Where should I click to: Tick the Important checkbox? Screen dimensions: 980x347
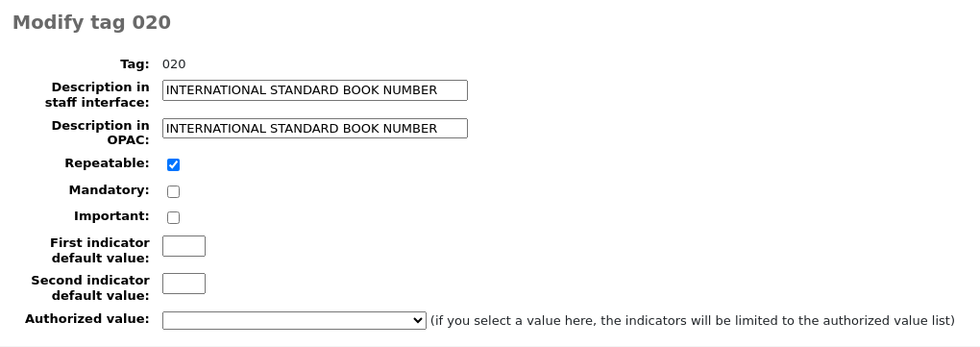click(173, 217)
